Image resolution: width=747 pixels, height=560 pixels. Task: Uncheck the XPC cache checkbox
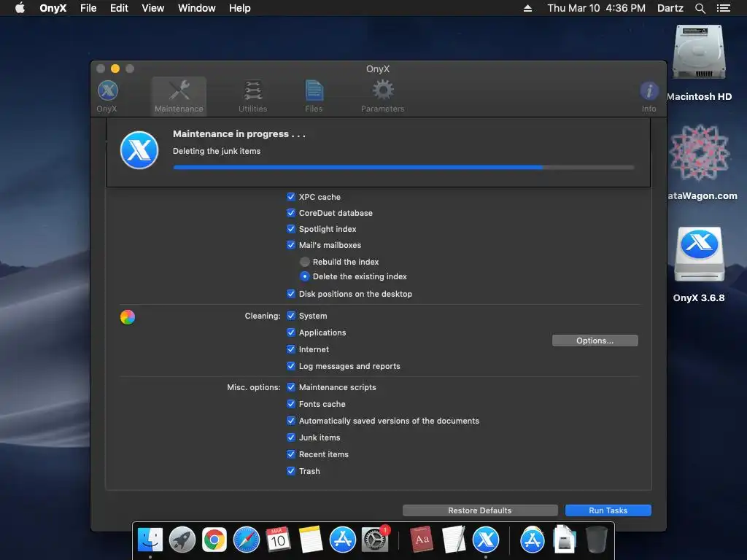click(x=291, y=197)
